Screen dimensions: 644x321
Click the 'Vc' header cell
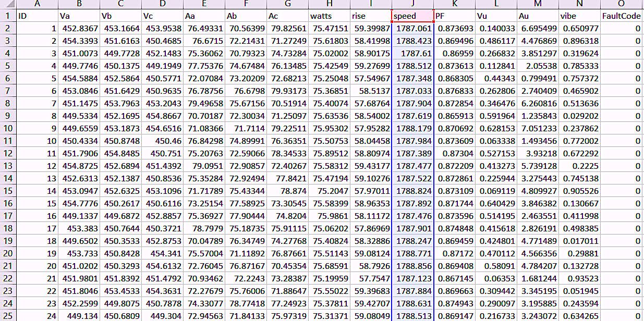coord(162,16)
